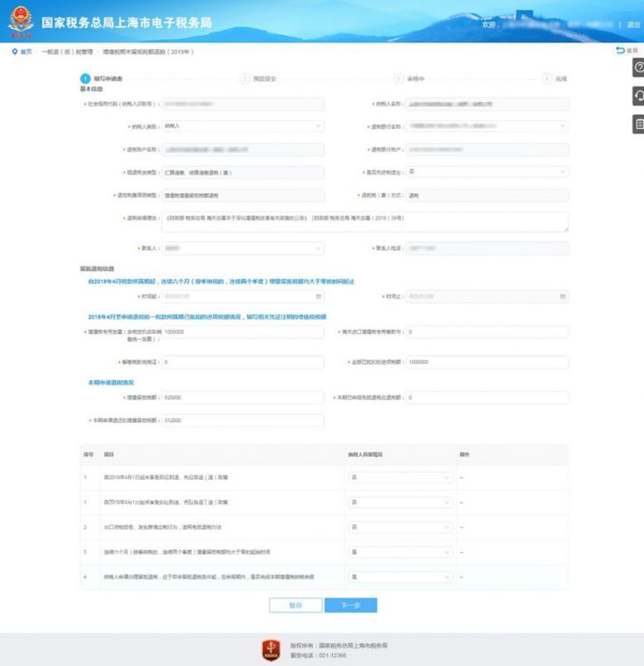This screenshot has height=666, width=644.
Task: Click the 返回 back button at top right
Action: 626,52
